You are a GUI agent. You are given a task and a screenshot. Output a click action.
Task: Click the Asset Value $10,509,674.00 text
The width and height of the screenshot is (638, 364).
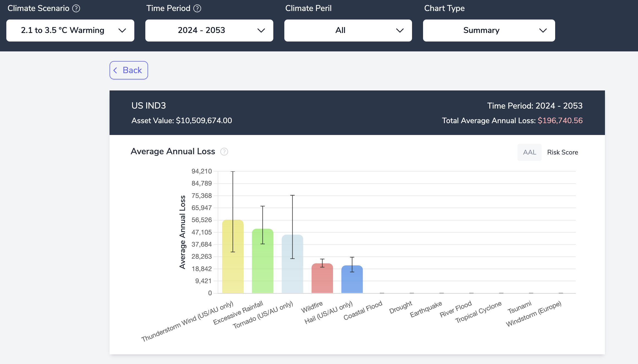[x=182, y=120]
